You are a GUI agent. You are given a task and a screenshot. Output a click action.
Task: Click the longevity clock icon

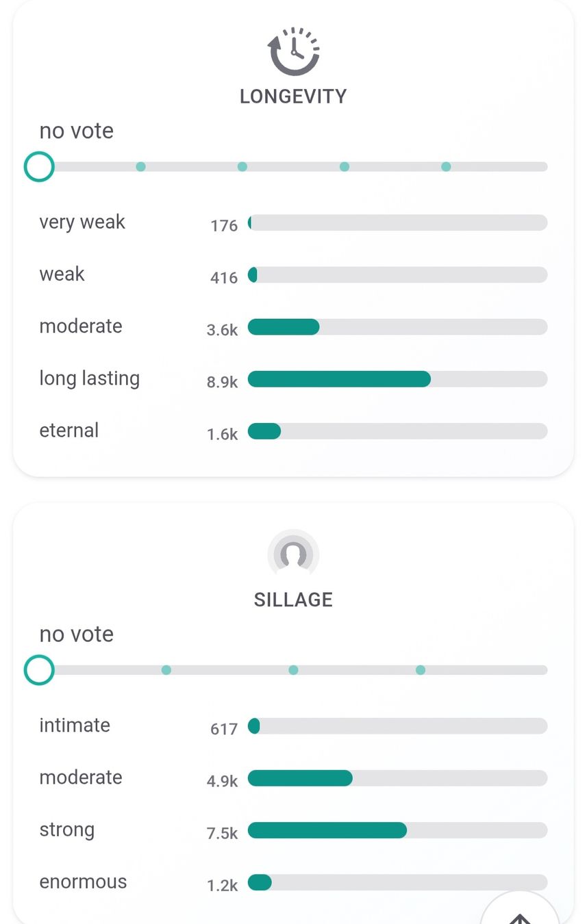click(x=293, y=51)
